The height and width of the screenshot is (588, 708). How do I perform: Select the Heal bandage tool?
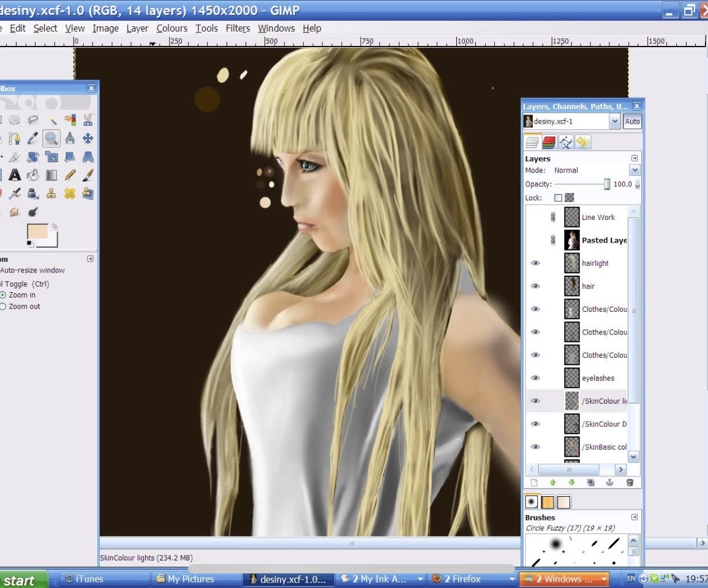coord(70,194)
